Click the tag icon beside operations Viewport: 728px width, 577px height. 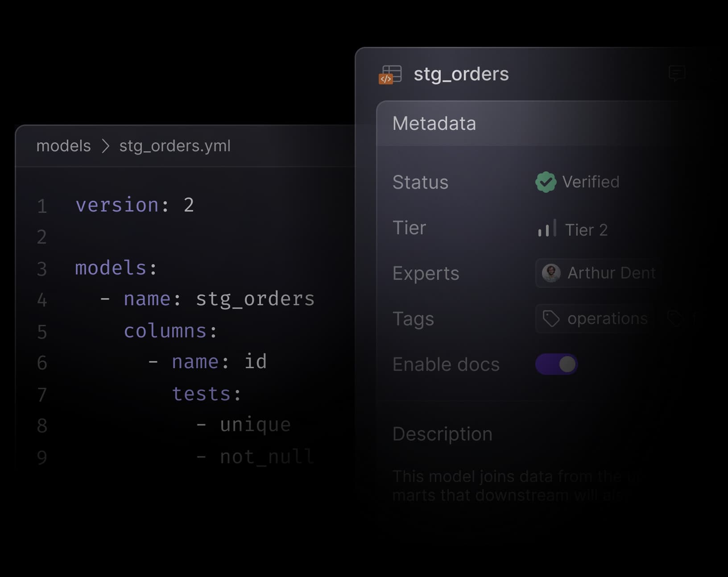pyautogui.click(x=551, y=319)
